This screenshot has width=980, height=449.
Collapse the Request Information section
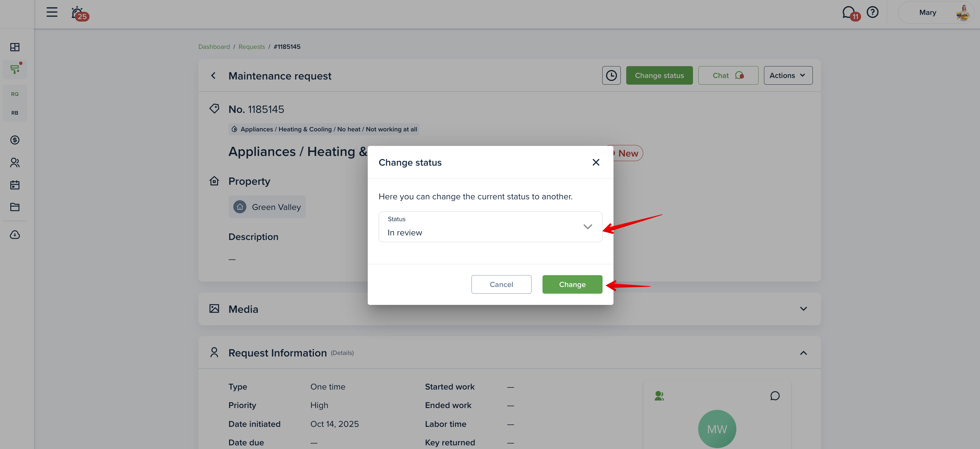click(x=803, y=353)
